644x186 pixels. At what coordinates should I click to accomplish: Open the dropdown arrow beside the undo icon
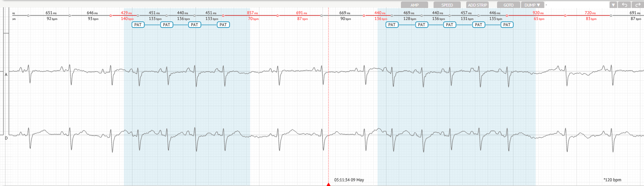point(613,5)
